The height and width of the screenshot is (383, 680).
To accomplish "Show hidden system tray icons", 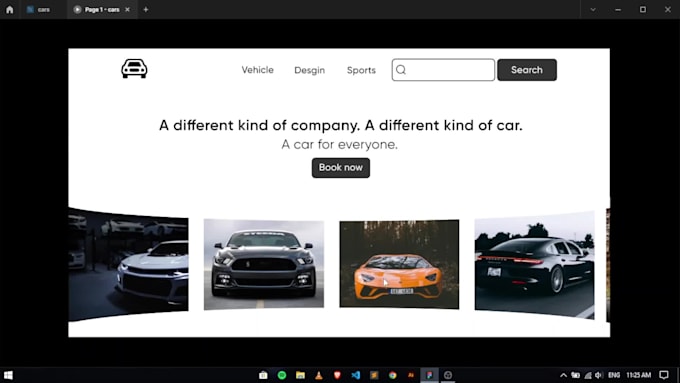I will click(x=563, y=375).
